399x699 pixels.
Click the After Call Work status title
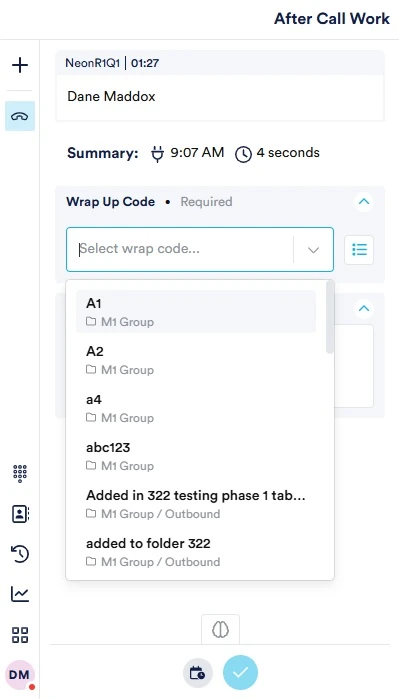(x=332, y=19)
